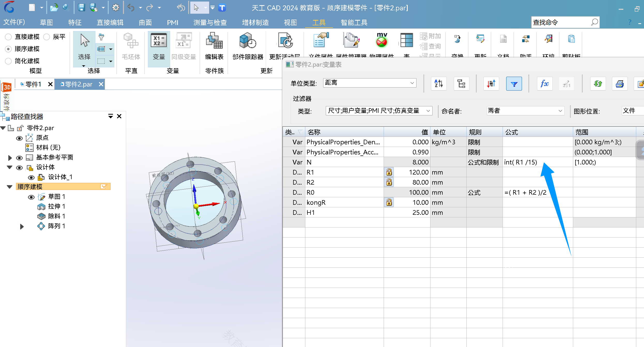Click the settings gear icon in title bar
This screenshot has height=347, width=644.
click(116, 7)
